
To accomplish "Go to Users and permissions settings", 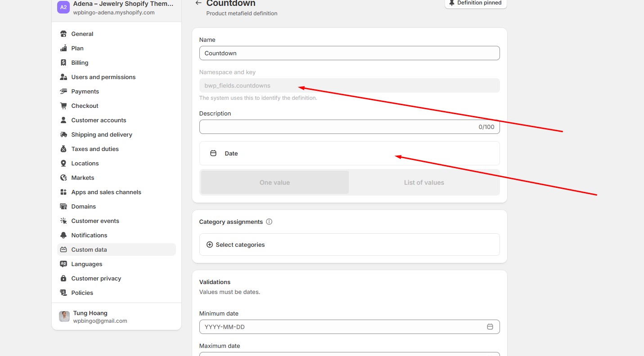I will tap(103, 77).
